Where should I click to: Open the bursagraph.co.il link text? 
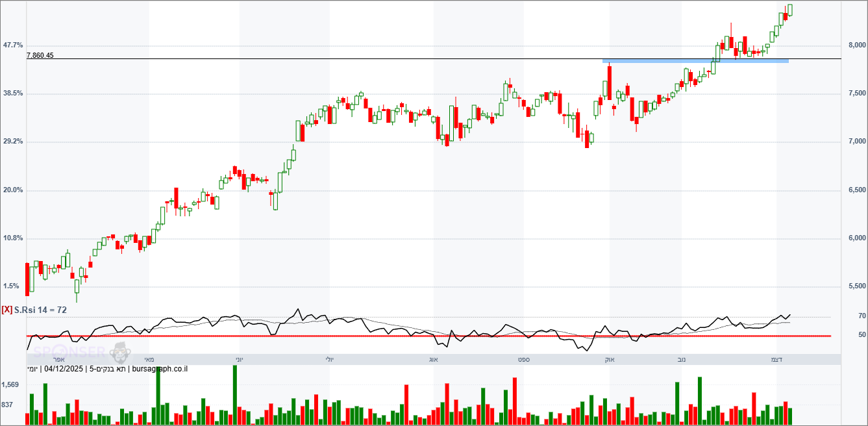159,370
